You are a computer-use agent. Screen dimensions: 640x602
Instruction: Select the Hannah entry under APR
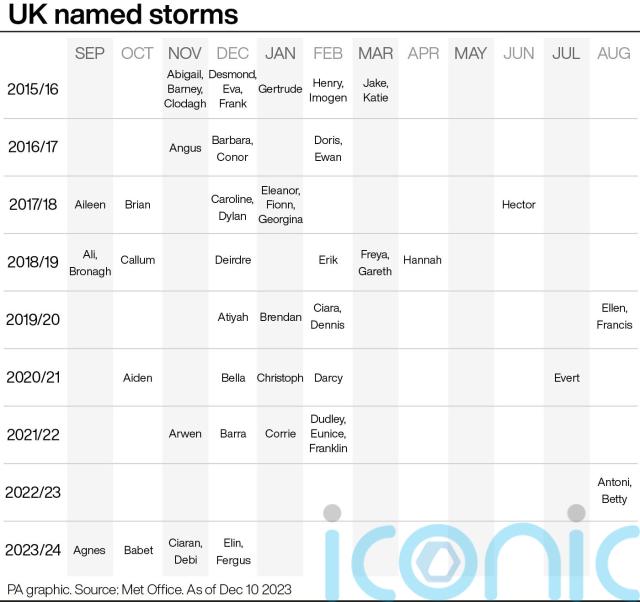click(422, 260)
